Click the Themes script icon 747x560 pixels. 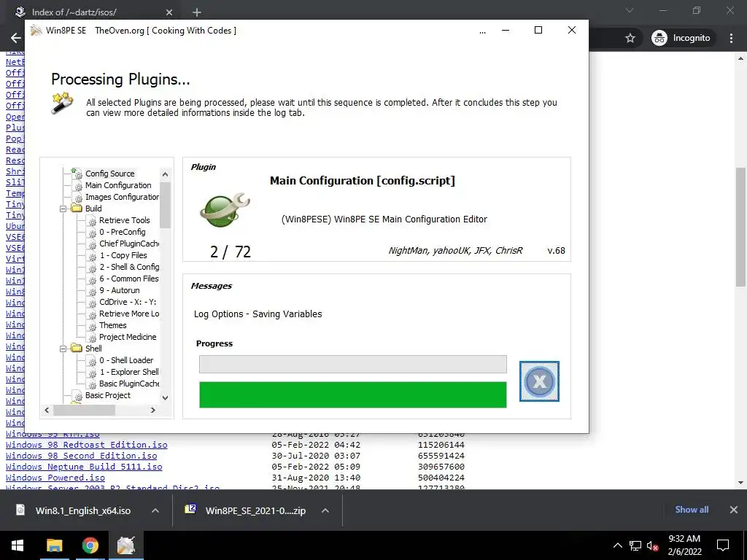91,326
